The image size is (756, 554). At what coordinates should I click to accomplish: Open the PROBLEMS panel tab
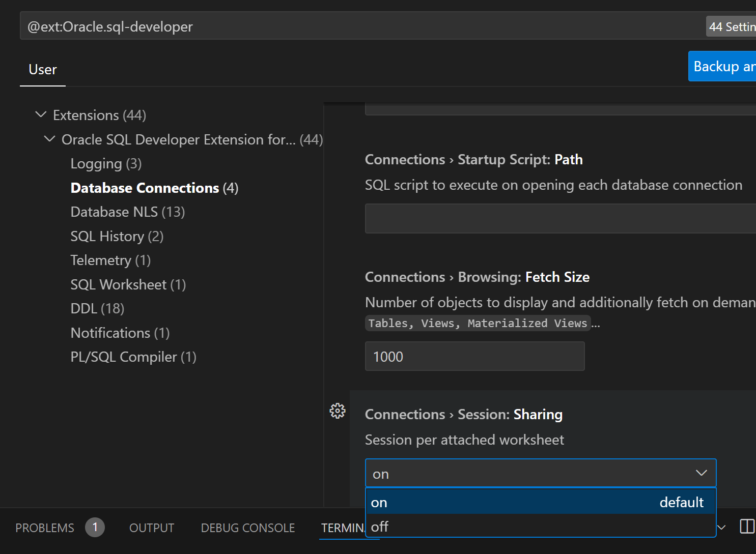[45, 528]
